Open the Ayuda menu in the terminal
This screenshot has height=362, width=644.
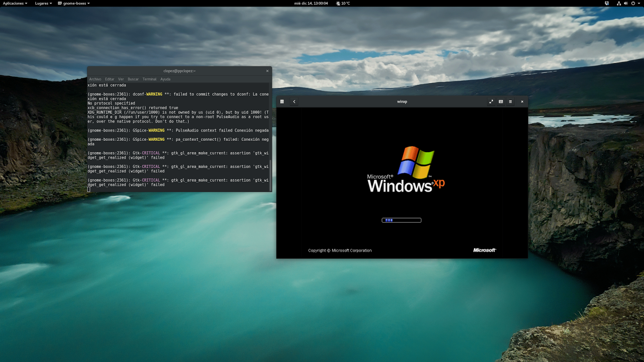point(165,79)
